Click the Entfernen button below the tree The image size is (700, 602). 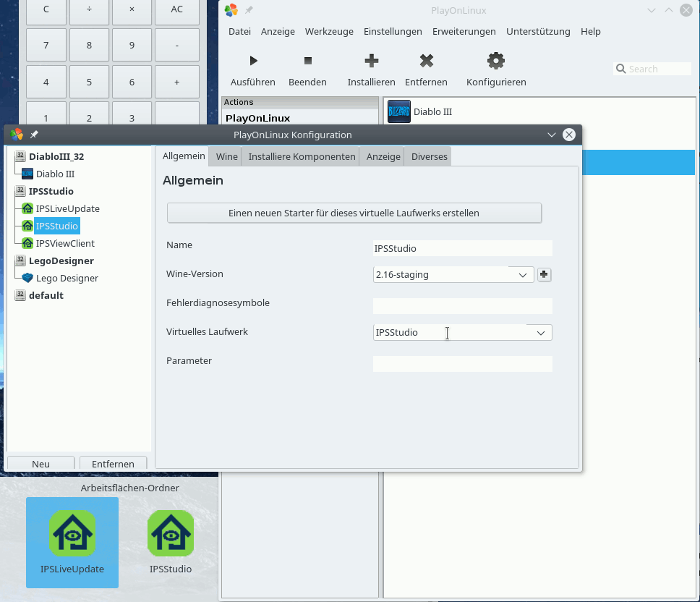pyautogui.click(x=113, y=464)
